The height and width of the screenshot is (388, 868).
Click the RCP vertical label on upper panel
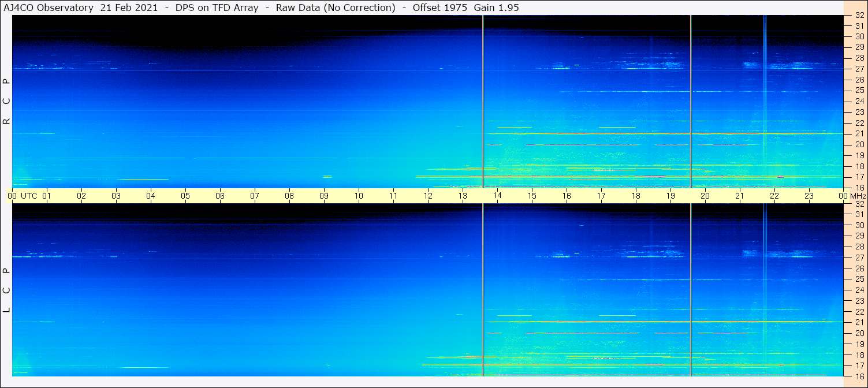6,102
